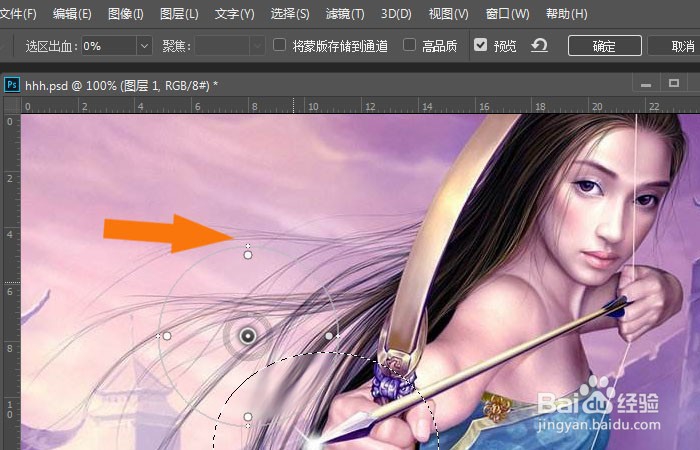
Task: Open the 选择(S) menu
Action: (290, 14)
